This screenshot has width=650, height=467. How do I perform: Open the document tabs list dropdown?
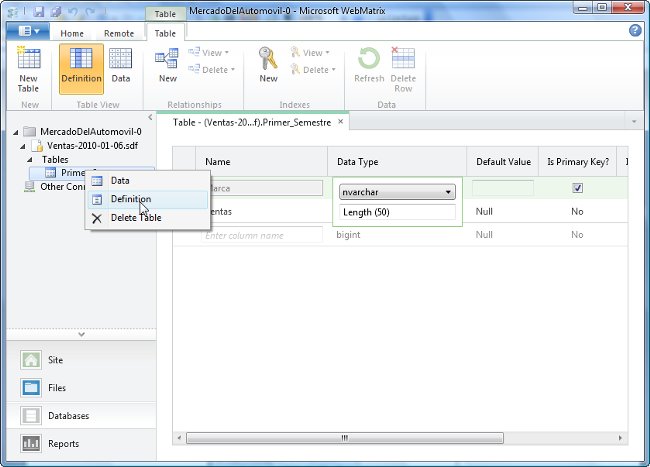click(634, 121)
